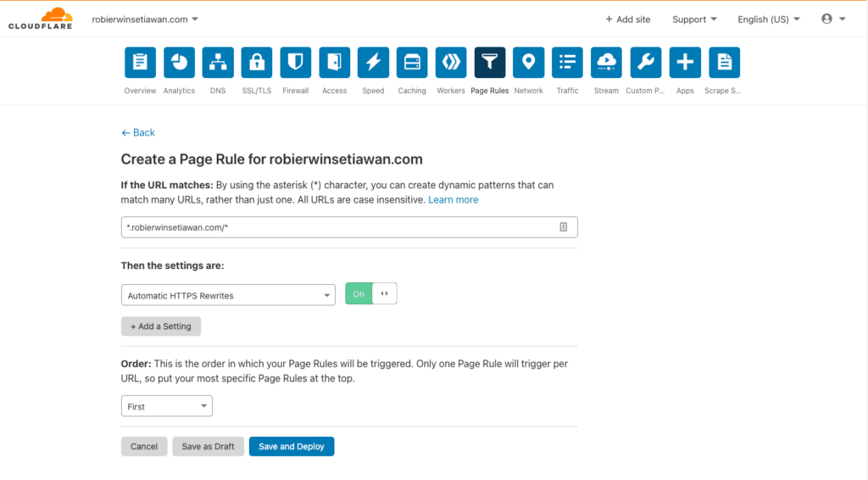Viewport: 868px width, 480px height.
Task: Click Save and Deploy
Action: pyautogui.click(x=292, y=447)
